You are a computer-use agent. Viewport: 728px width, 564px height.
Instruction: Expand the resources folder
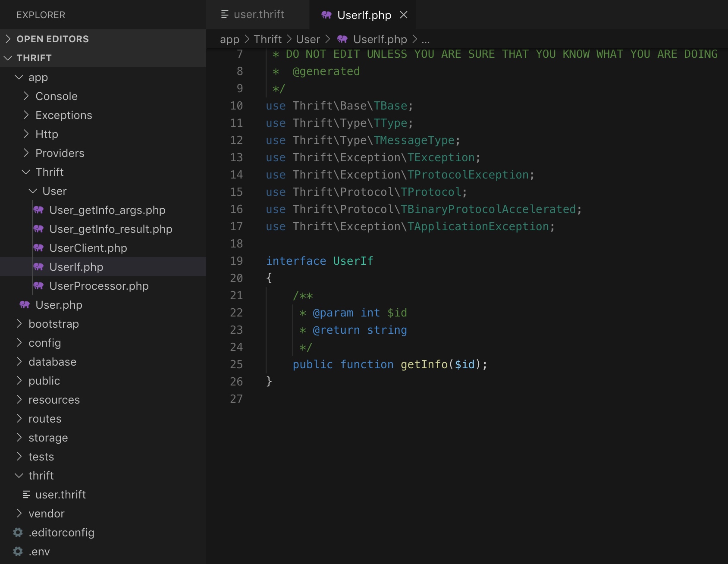[x=103, y=400]
